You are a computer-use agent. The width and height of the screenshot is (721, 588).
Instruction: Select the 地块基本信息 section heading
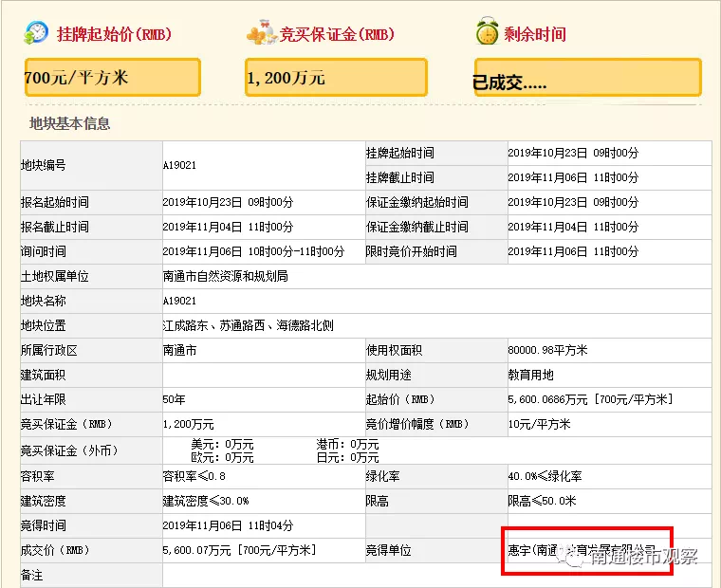tap(69, 123)
